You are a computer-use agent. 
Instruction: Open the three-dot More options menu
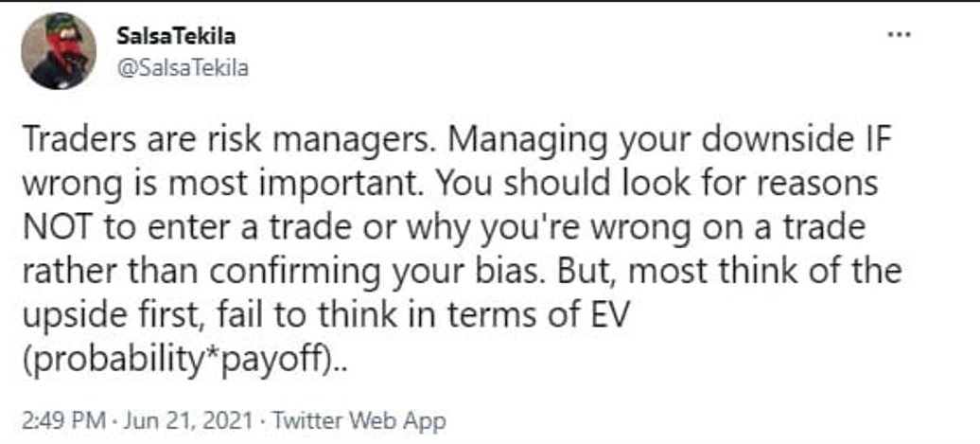(899, 35)
